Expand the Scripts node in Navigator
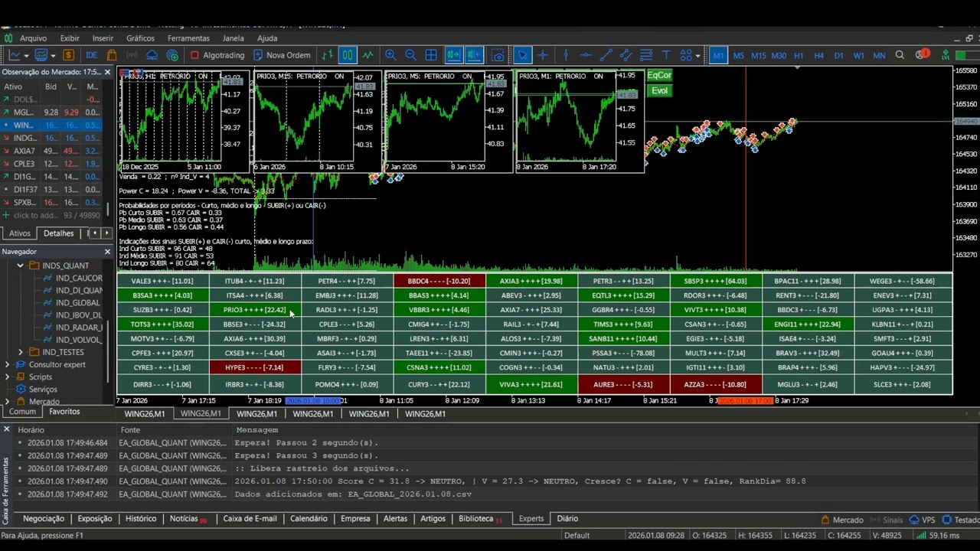The height and width of the screenshot is (551, 980). [x=8, y=377]
